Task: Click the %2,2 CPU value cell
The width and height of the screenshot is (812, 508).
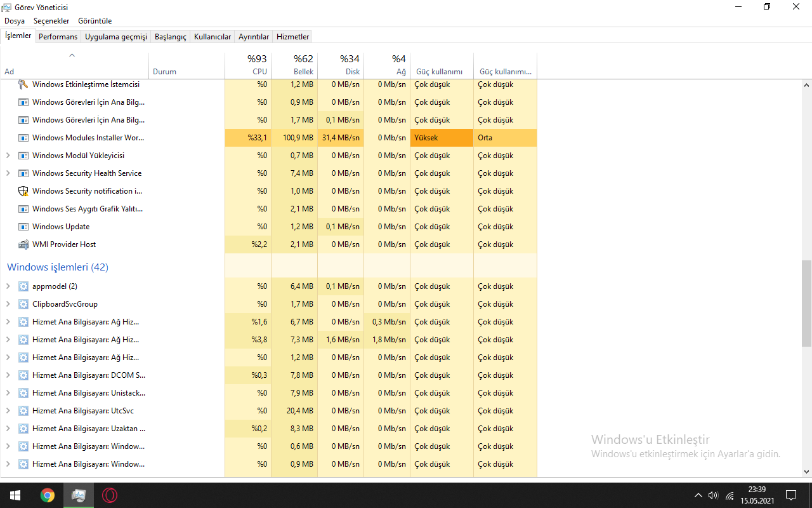Action: (248, 244)
